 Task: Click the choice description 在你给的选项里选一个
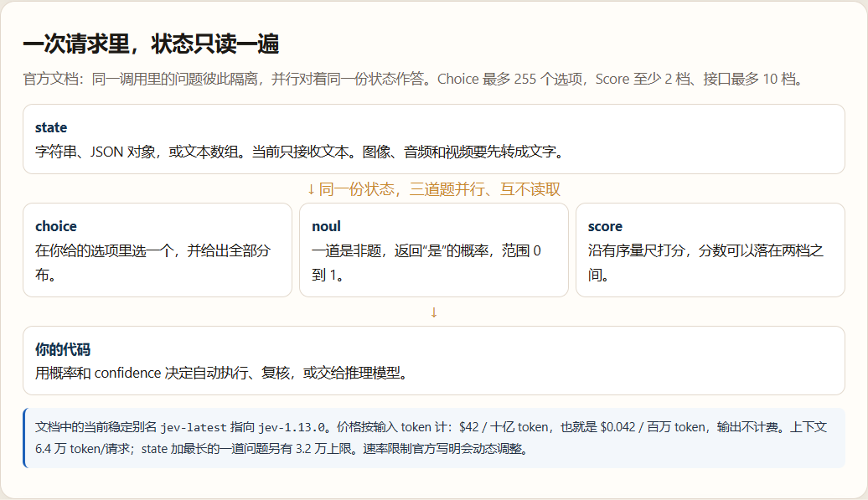(152, 263)
